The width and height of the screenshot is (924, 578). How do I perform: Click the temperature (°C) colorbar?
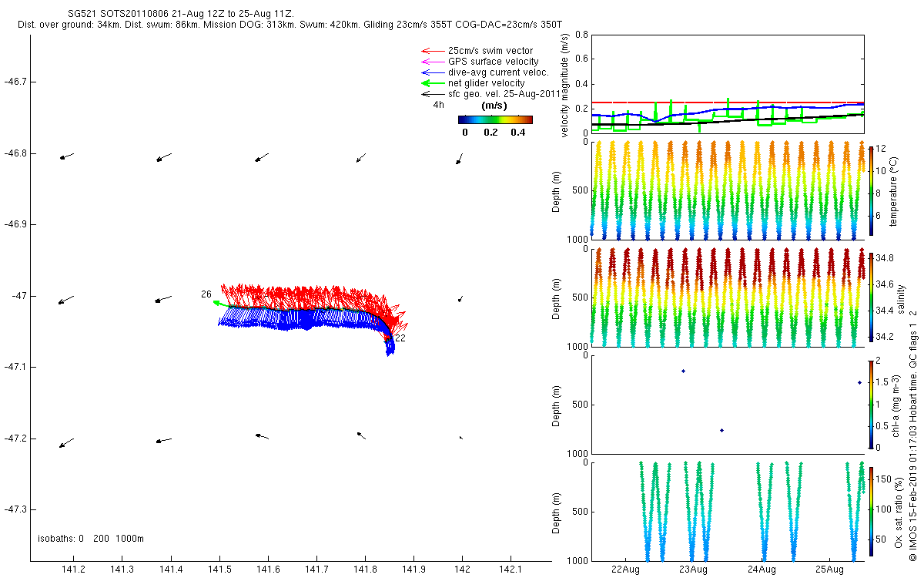point(871,190)
